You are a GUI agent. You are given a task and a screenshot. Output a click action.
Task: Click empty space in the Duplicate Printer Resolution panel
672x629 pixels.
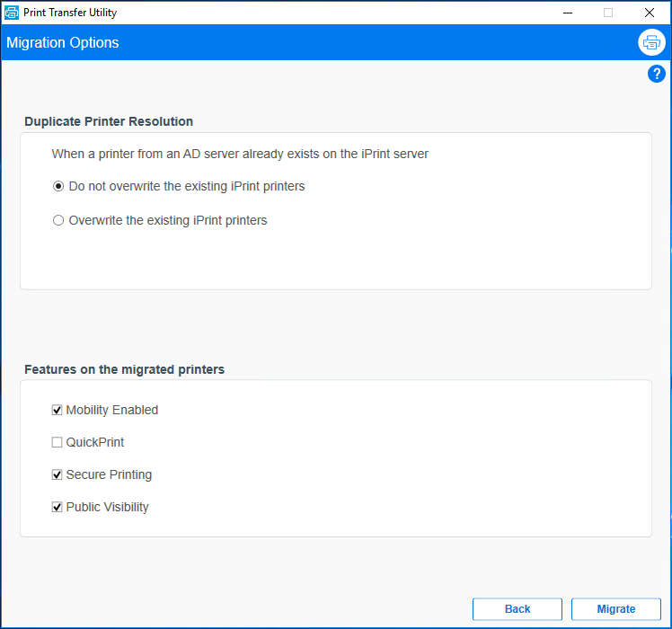449,256
